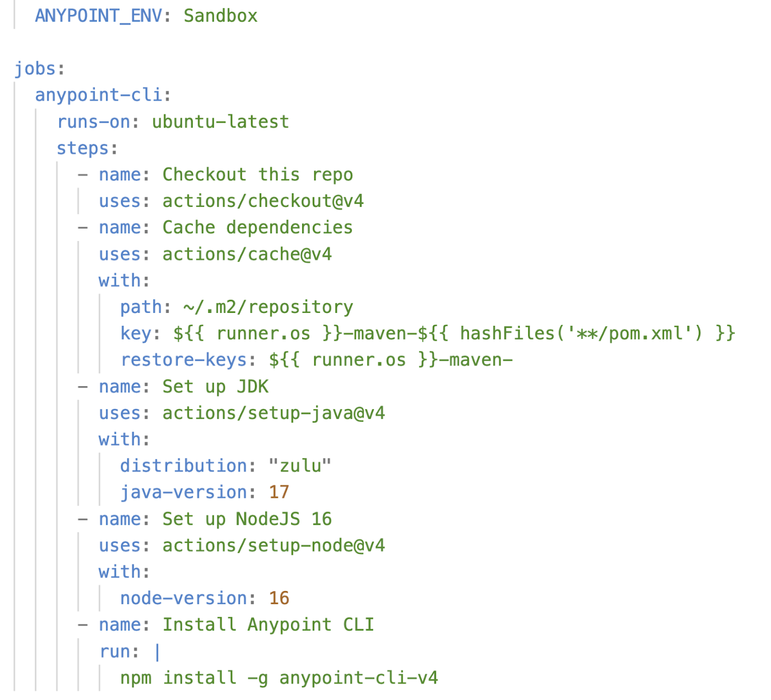Click the actions/checkout@v4 text

pyautogui.click(x=263, y=201)
